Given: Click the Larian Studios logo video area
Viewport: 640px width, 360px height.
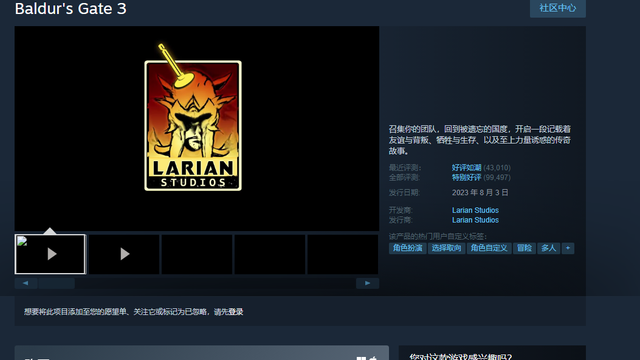Looking at the screenshot, I should [x=197, y=128].
